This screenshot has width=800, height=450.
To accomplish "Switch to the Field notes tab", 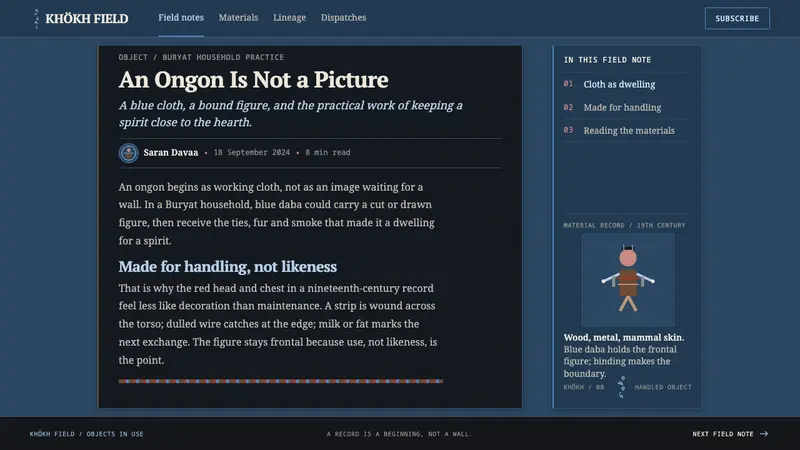I will [x=181, y=18].
